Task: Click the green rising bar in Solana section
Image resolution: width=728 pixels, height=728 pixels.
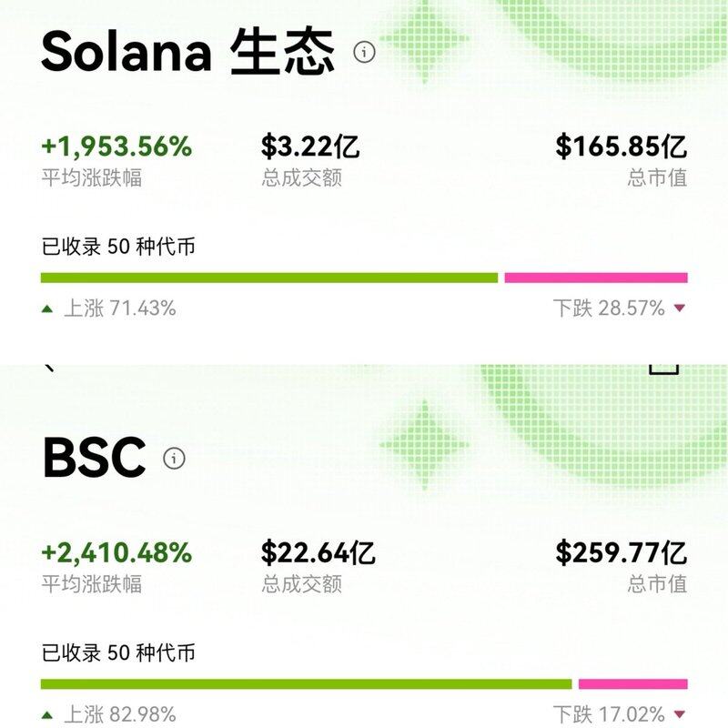Action: tap(269, 278)
